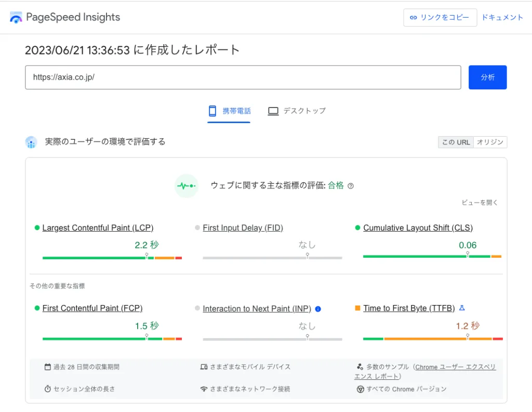Screen dimensions: 532x412
Task: Click the stopwatch icon for session length
Action: (x=48, y=389)
